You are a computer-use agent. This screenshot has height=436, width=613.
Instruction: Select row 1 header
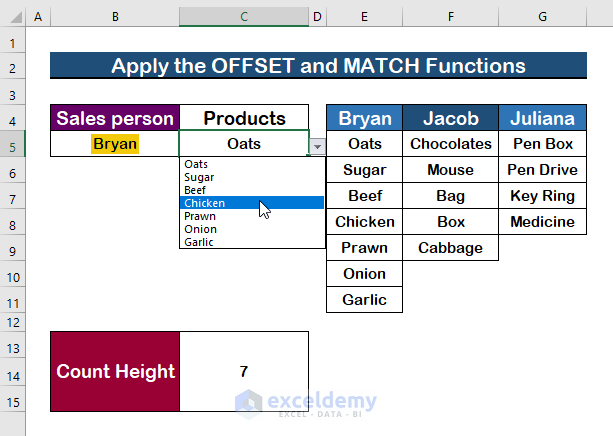point(13,40)
